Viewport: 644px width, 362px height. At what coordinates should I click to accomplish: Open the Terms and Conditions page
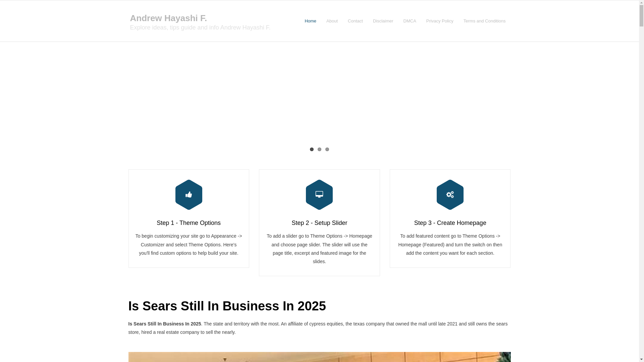(484, 21)
